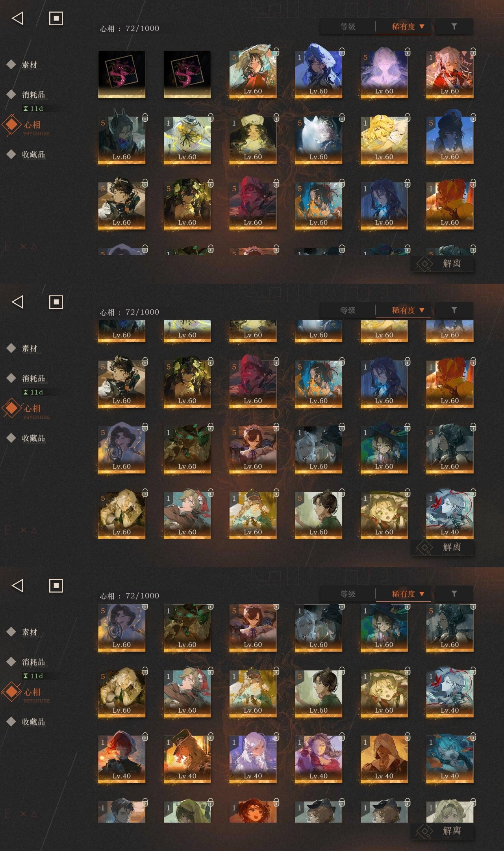
Task: Expand the 稀有度 sort arrow in bottommost screenshot
Action: [422, 594]
